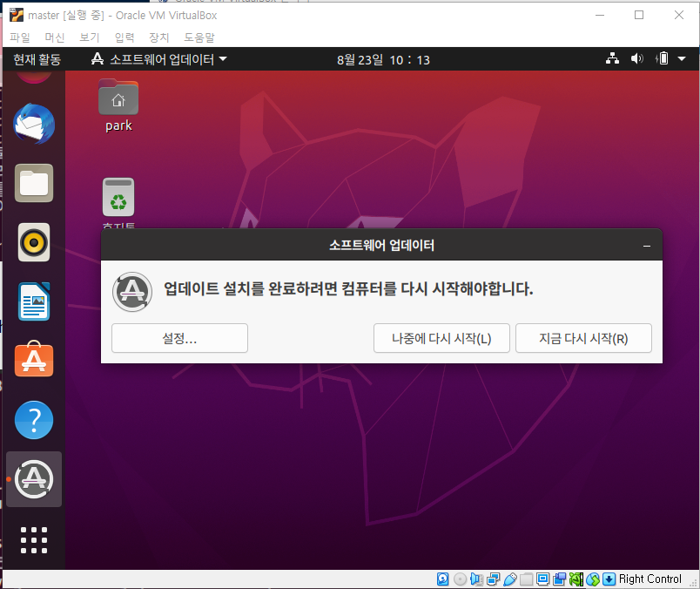The height and width of the screenshot is (589, 700).
Task: Show applications grid in the dock
Action: (34, 540)
